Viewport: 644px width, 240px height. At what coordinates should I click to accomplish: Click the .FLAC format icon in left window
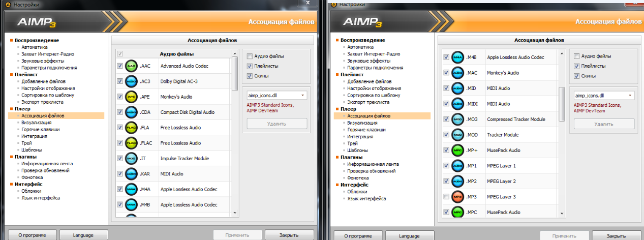click(131, 143)
